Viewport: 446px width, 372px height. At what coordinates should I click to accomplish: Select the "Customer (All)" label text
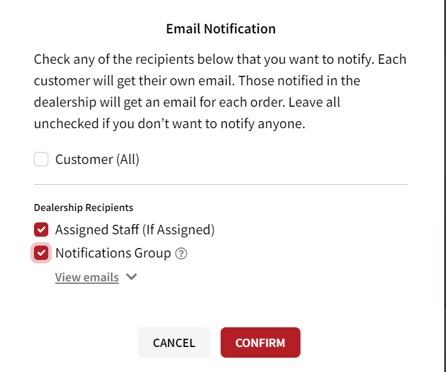tap(97, 159)
